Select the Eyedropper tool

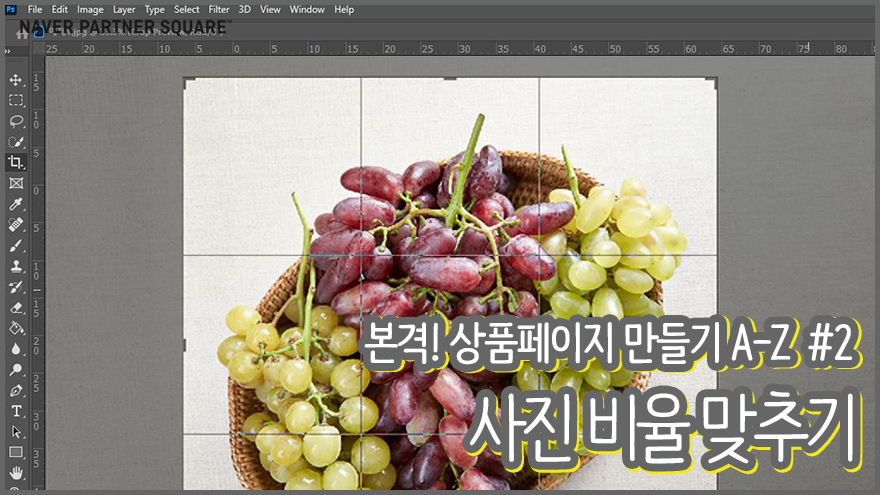(x=16, y=204)
